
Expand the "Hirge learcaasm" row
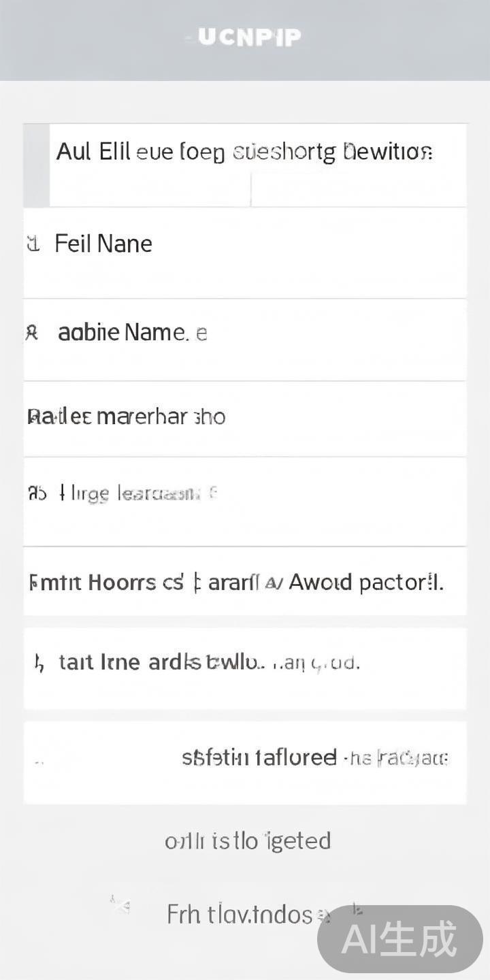pos(245,502)
